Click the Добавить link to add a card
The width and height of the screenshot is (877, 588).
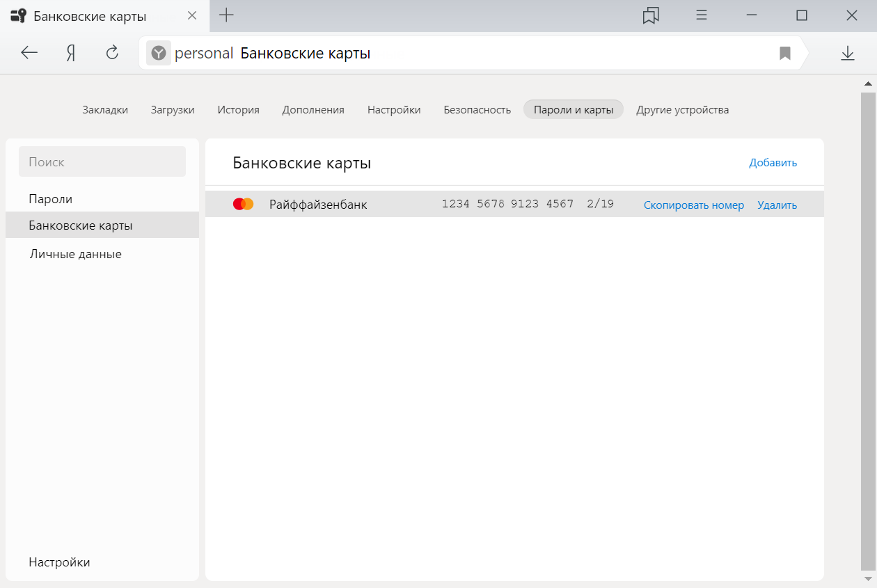773,162
